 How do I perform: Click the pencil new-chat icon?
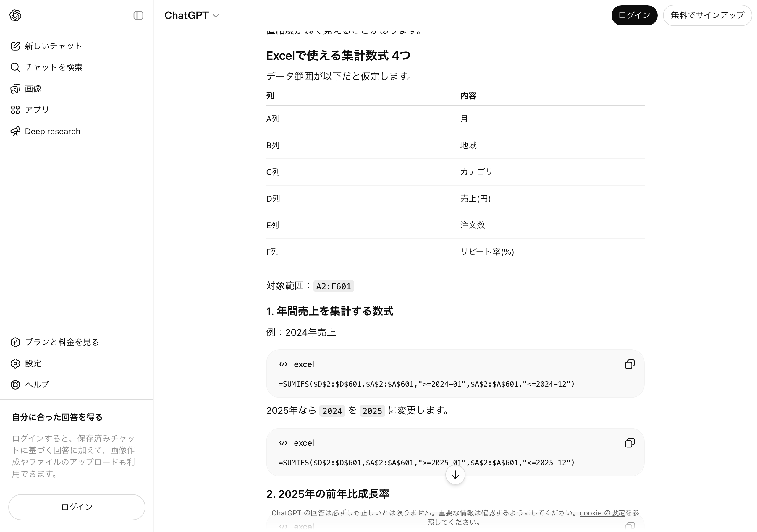click(15, 46)
